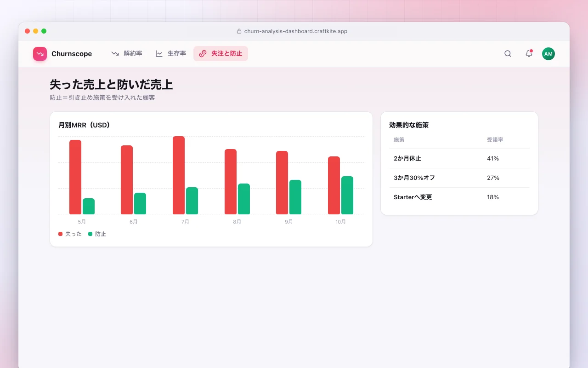Image resolution: width=588 pixels, height=368 pixels.
Task: Click the 41% acceptance rate value
Action: (x=493, y=159)
